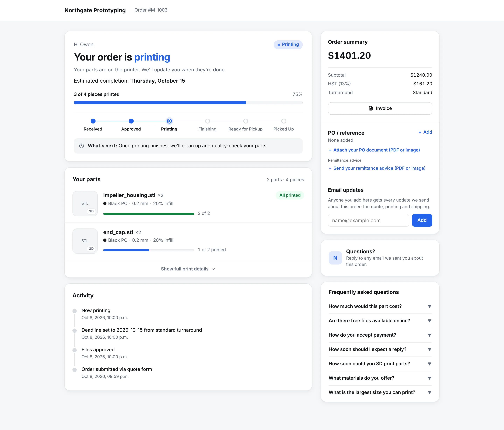Click the STL thumbnail for end_cap.stl
The image size is (504, 430).
coord(85,241)
